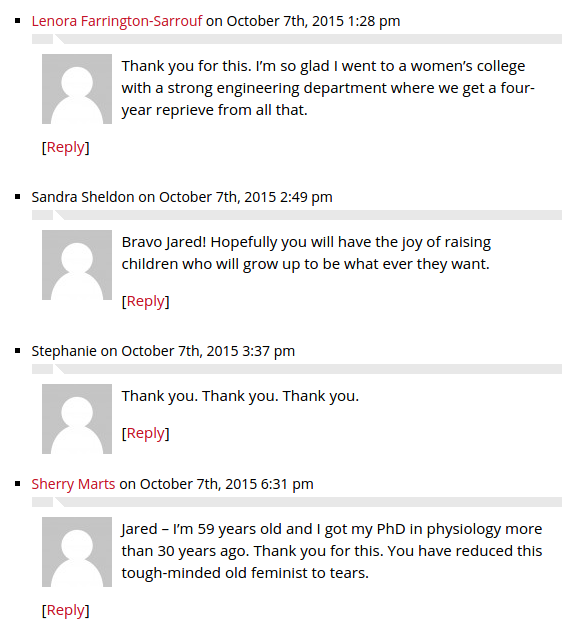Open Sherry Marts author link
Viewport: 578px width, 635px height.
(x=73, y=484)
